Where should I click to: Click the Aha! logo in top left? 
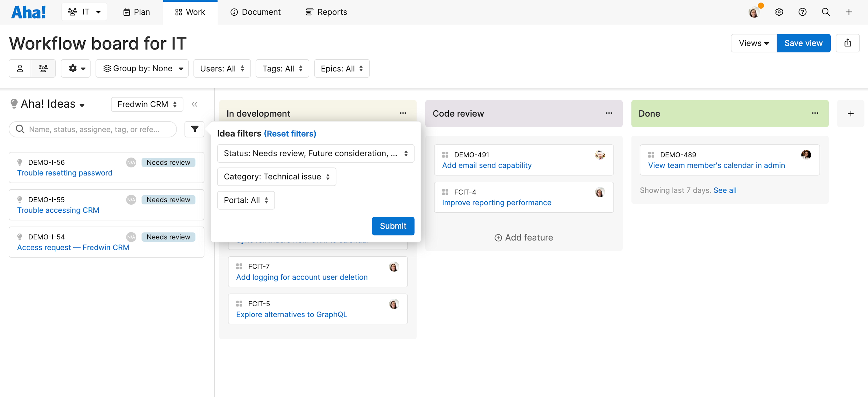click(x=28, y=12)
